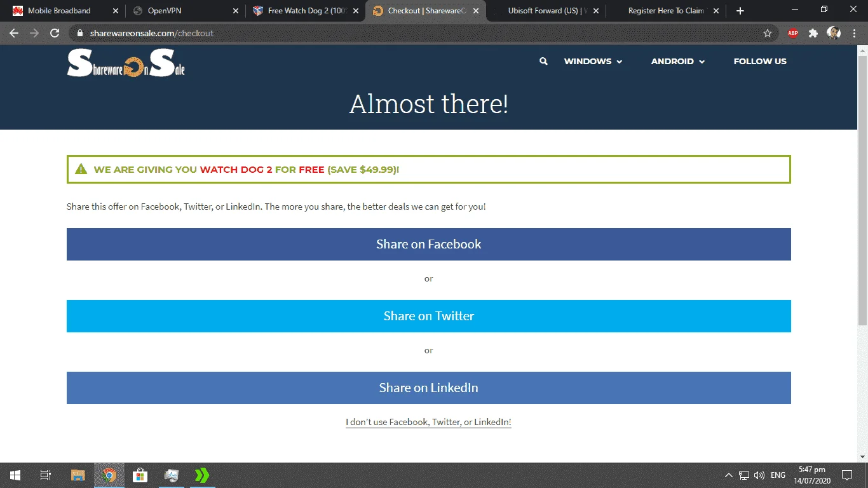The image size is (868, 488).
Task: Open the Chrome profile avatar
Action: click(834, 33)
